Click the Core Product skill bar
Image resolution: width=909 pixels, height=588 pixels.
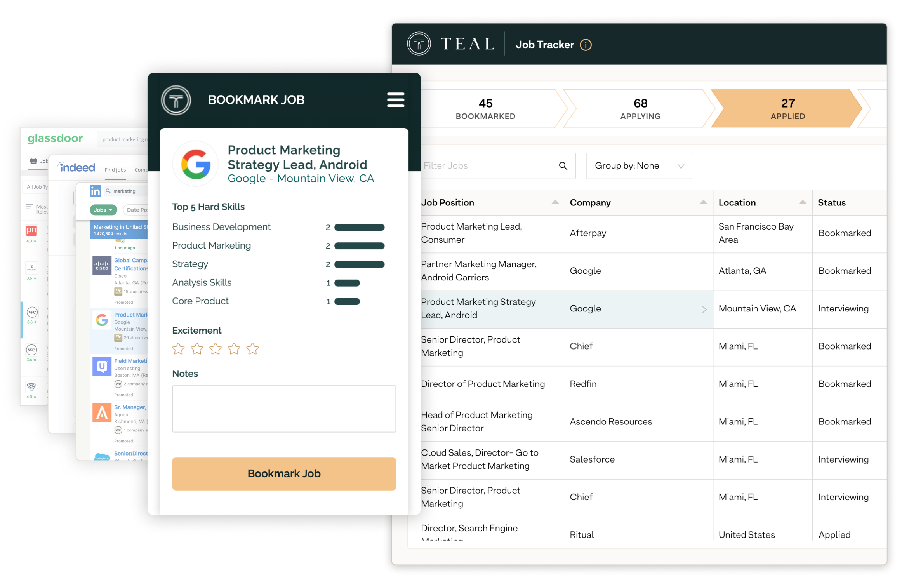coord(347,301)
